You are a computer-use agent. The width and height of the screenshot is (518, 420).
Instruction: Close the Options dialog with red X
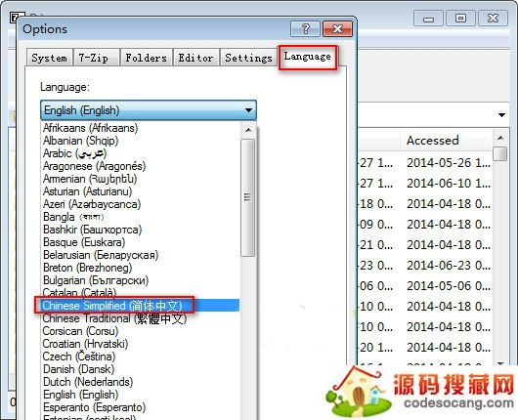pyautogui.click(x=337, y=29)
